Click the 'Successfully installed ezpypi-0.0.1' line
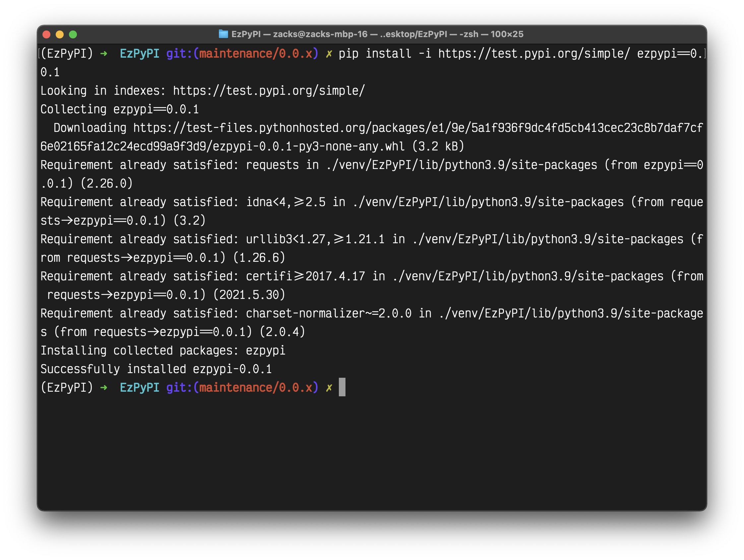Screen dimensions: 744x560 (156, 369)
